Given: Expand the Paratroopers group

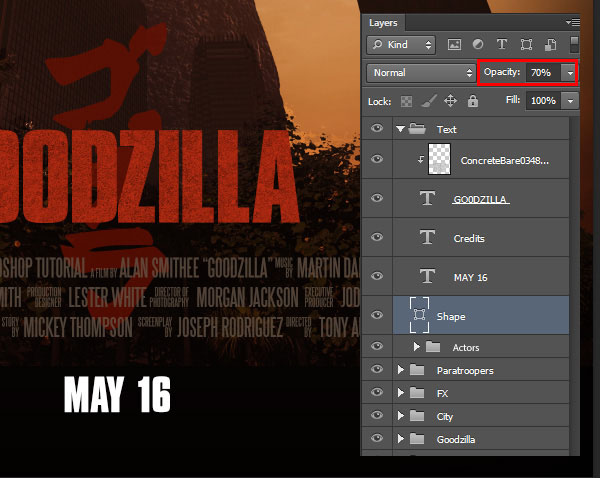Looking at the screenshot, I should (401, 370).
